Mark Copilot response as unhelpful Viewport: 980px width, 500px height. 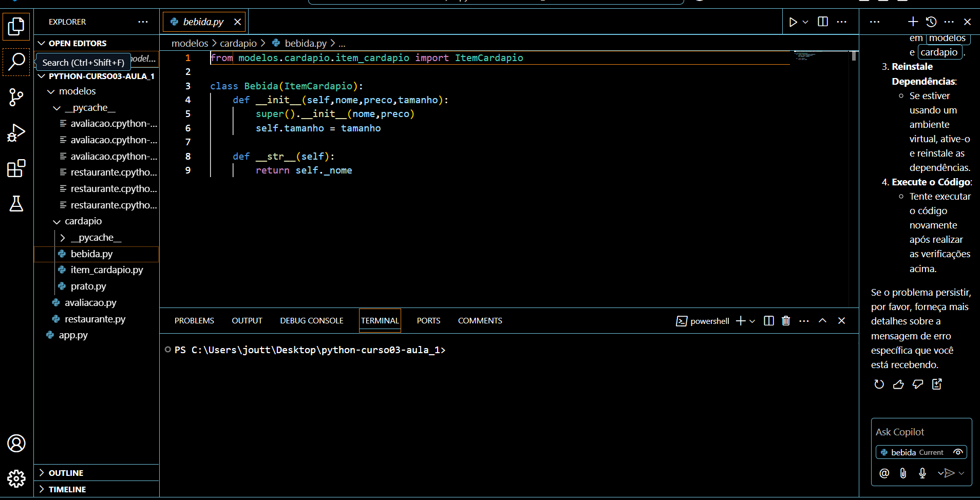(918, 384)
